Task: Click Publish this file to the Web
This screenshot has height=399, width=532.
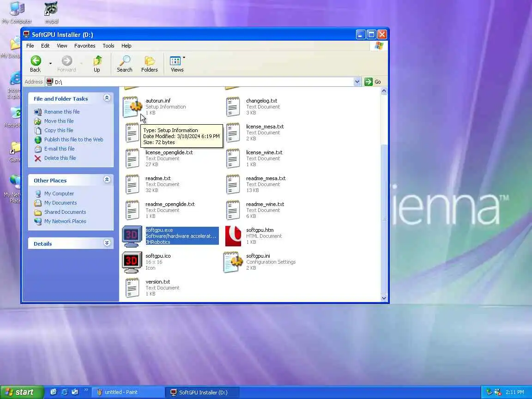Action: coord(73,139)
